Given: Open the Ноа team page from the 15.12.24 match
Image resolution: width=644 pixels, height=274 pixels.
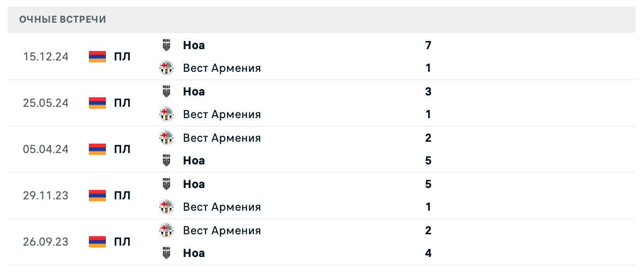Looking at the screenshot, I should 193,45.
